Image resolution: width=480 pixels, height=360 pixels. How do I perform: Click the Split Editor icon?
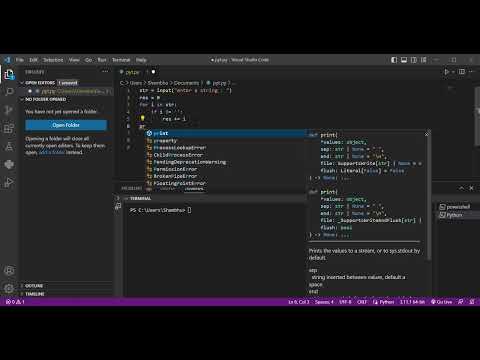[x=462, y=72]
